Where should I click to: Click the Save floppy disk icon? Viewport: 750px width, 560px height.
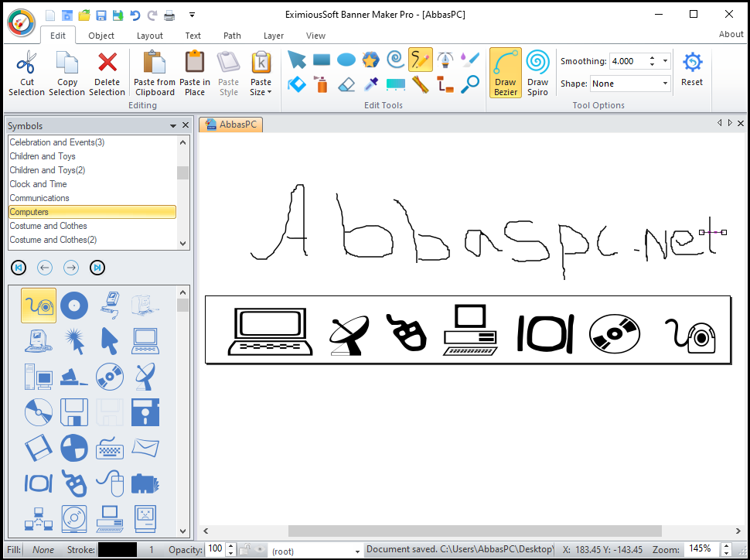pyautogui.click(x=101, y=15)
